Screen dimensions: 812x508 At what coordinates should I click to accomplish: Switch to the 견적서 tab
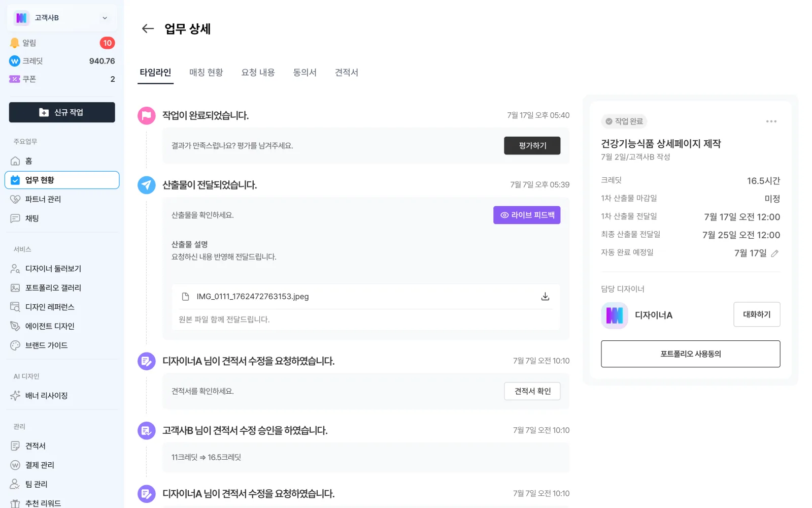click(346, 73)
